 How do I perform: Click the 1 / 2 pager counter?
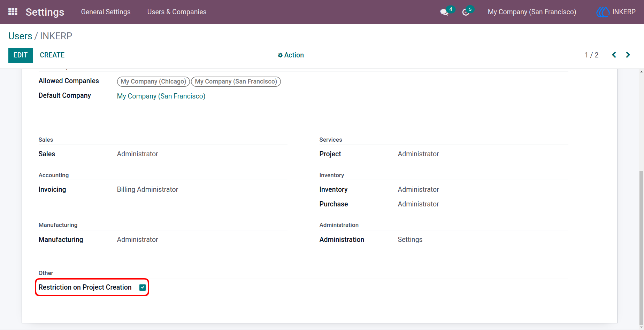(x=591, y=55)
